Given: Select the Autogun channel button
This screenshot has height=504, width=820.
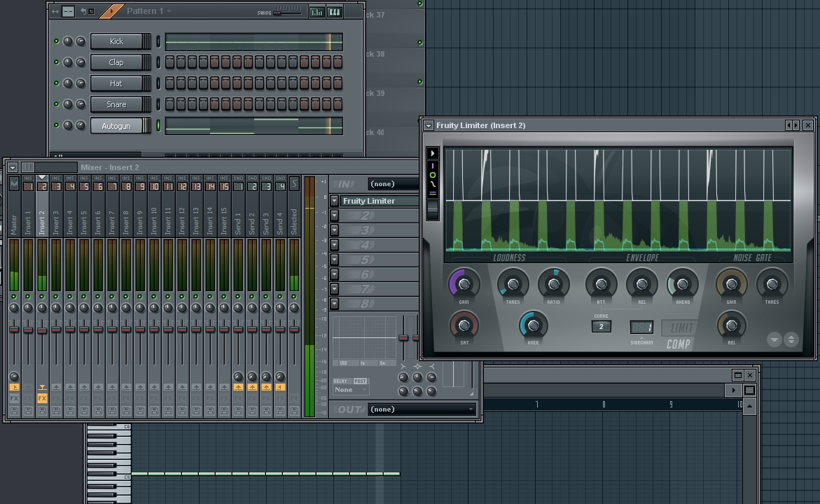Looking at the screenshot, I should pyautogui.click(x=117, y=125).
